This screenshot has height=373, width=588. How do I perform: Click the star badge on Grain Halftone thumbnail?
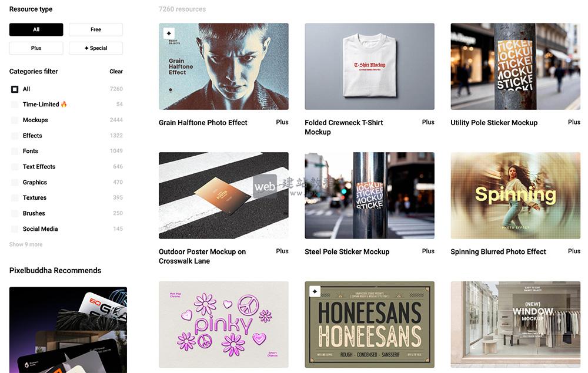tap(169, 33)
